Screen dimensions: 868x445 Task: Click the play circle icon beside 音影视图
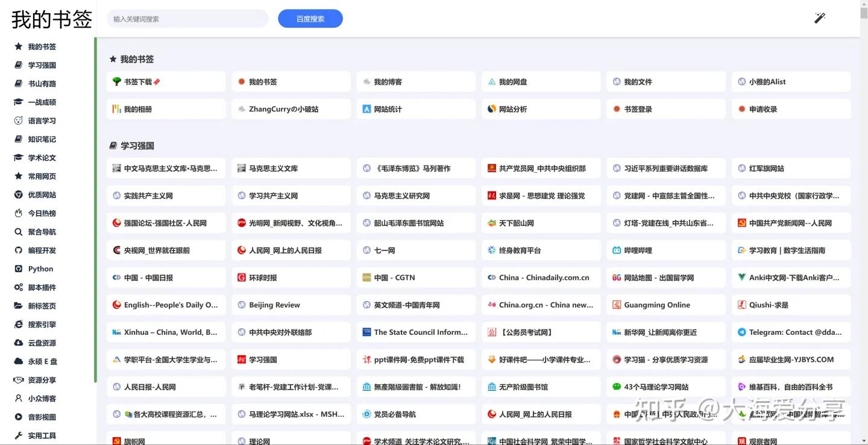pos(18,417)
